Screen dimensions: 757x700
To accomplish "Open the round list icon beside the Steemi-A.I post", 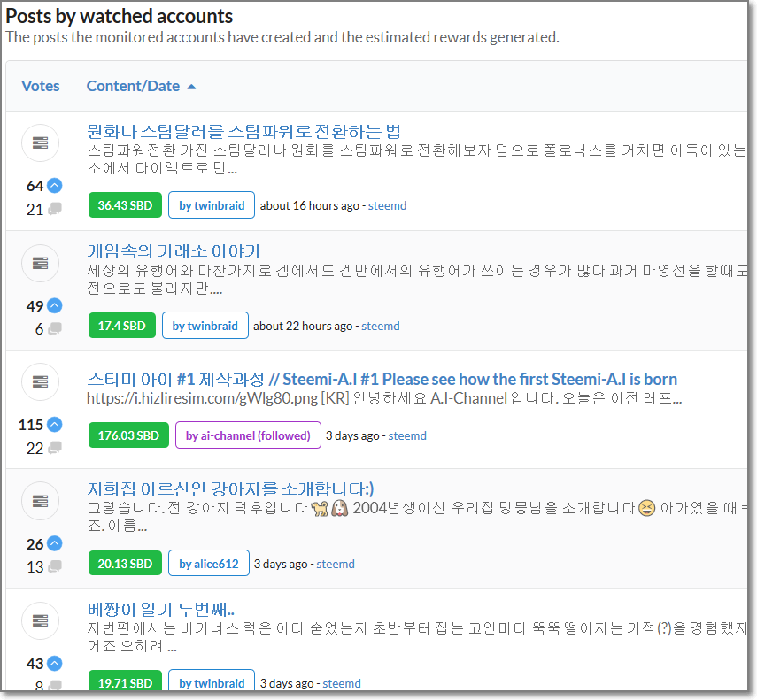I will (41, 381).
